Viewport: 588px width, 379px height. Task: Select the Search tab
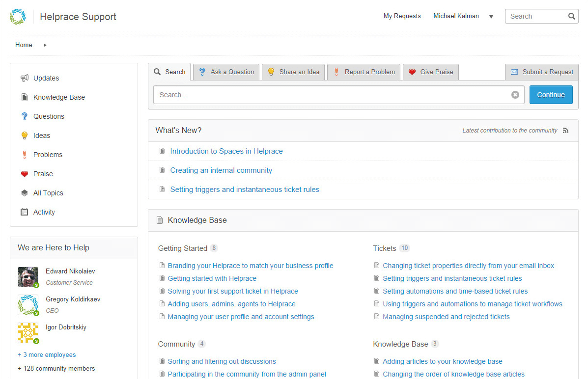(169, 72)
